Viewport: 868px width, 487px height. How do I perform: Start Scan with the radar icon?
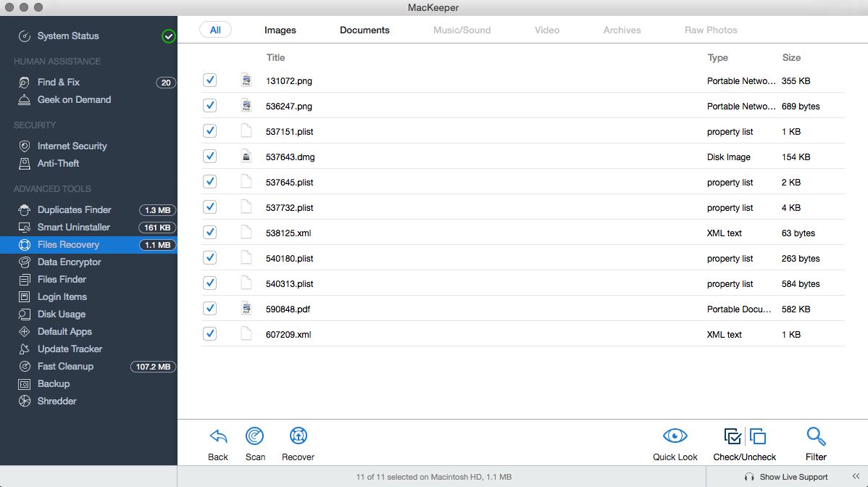tap(254, 436)
